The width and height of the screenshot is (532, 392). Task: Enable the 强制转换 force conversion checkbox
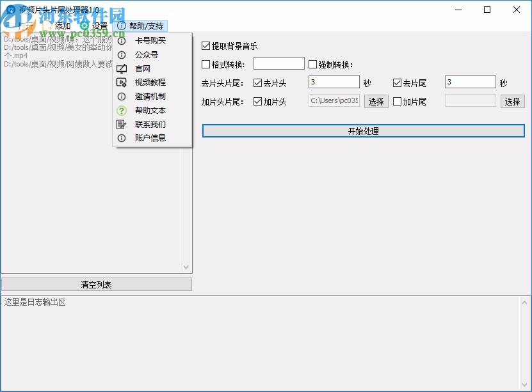pos(312,63)
